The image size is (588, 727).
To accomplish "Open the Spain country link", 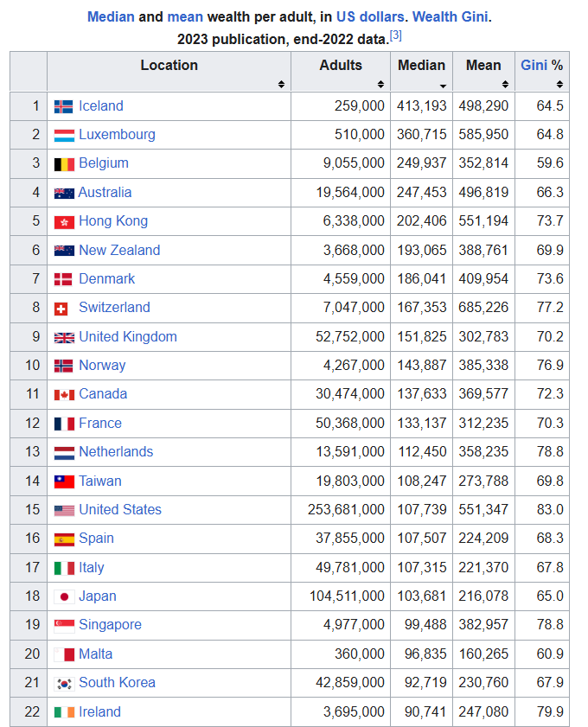I will point(96,539).
